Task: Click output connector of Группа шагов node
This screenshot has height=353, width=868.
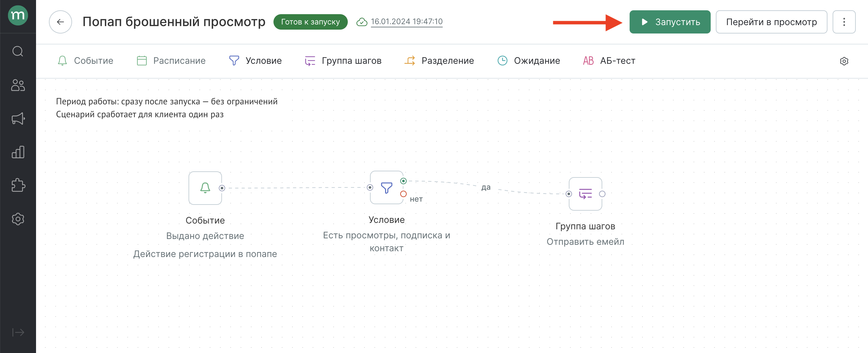Action: tap(602, 194)
